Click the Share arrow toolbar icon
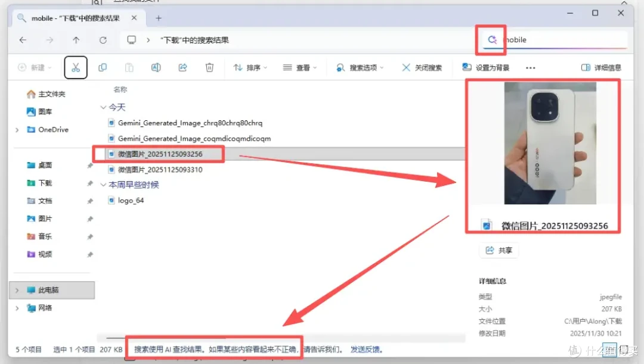 [x=182, y=67]
